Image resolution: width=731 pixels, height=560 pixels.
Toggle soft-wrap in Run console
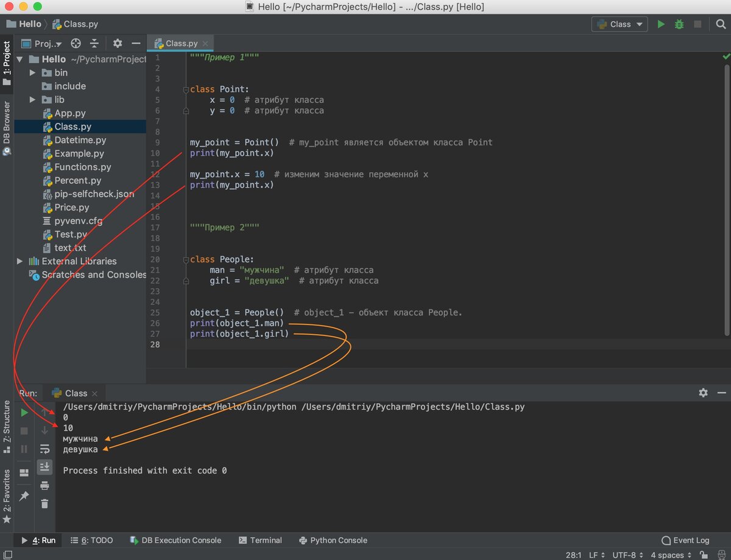[44, 449]
